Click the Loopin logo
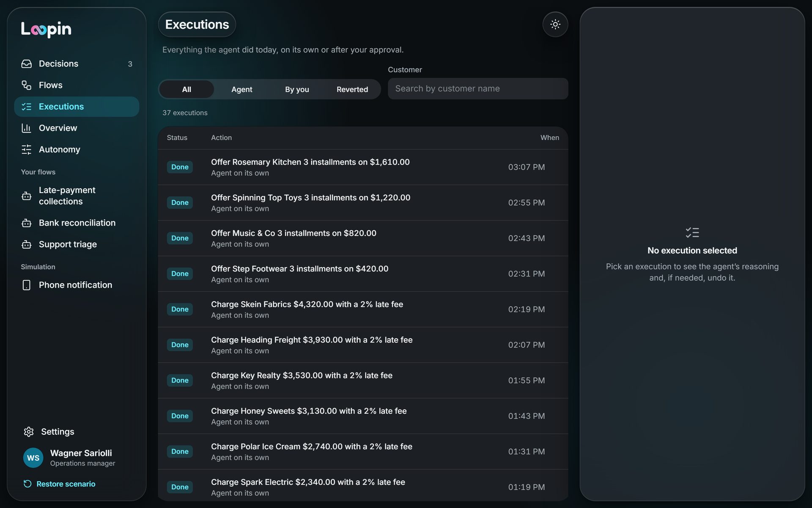This screenshot has width=812, height=508. 46,29
